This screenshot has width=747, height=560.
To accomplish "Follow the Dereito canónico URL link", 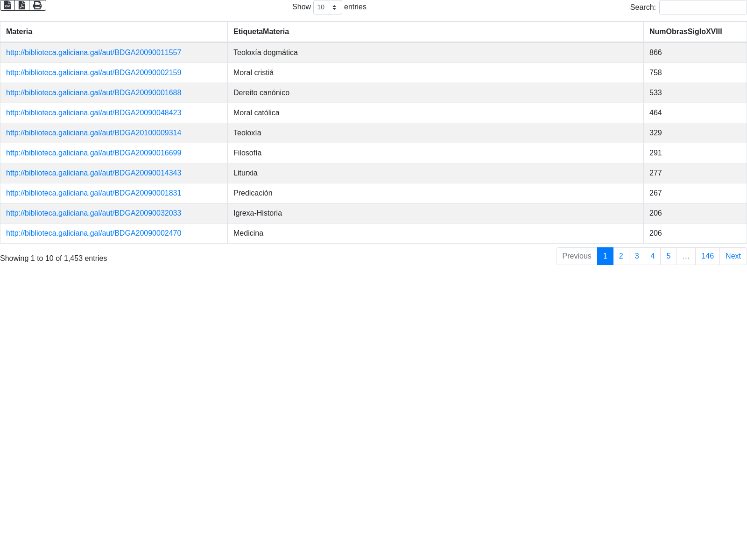I will pos(93,93).
